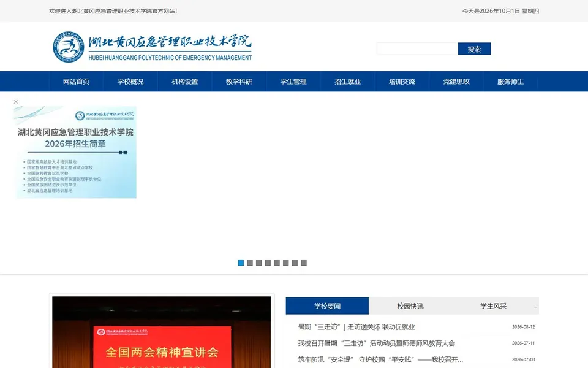The height and width of the screenshot is (368, 588).
Task: Open news 暑期“三走访”走访送关怀 联动促就业
Action: tap(356, 327)
